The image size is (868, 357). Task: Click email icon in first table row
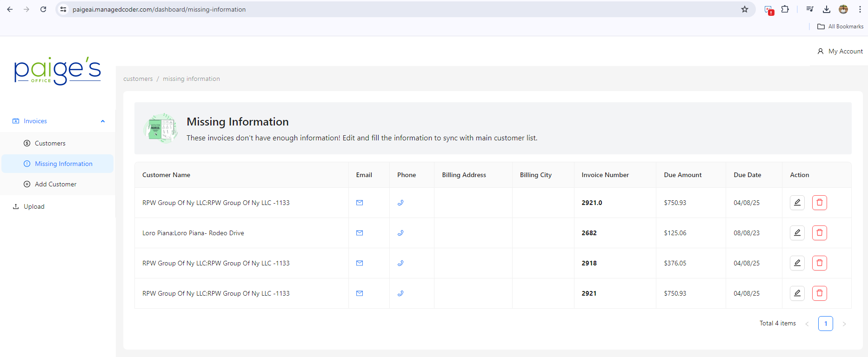tap(360, 203)
